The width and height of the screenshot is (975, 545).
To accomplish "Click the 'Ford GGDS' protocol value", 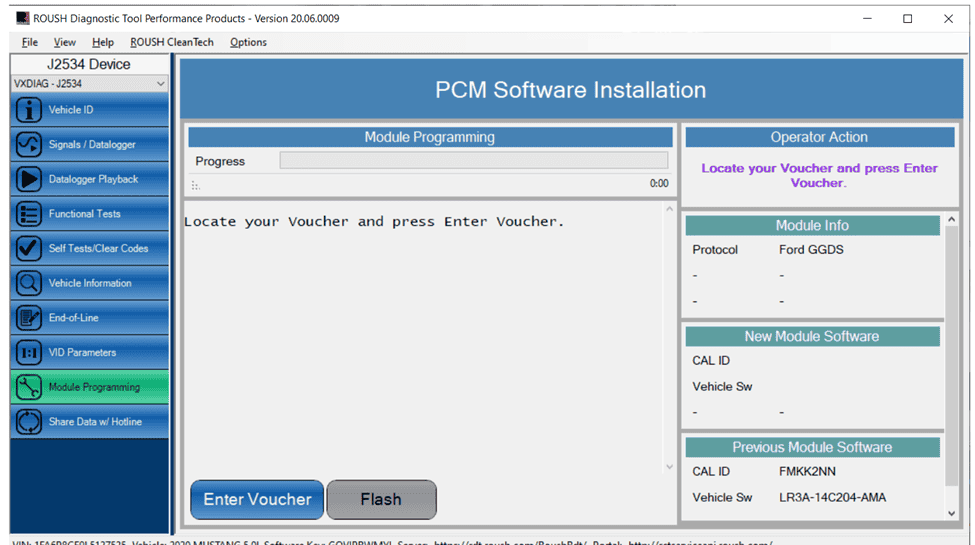I will click(811, 249).
